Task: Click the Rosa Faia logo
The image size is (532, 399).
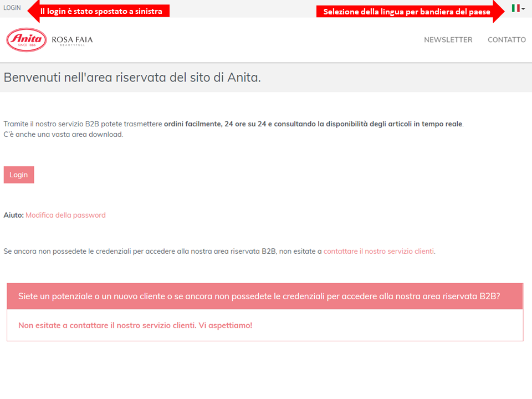Action: click(72, 40)
